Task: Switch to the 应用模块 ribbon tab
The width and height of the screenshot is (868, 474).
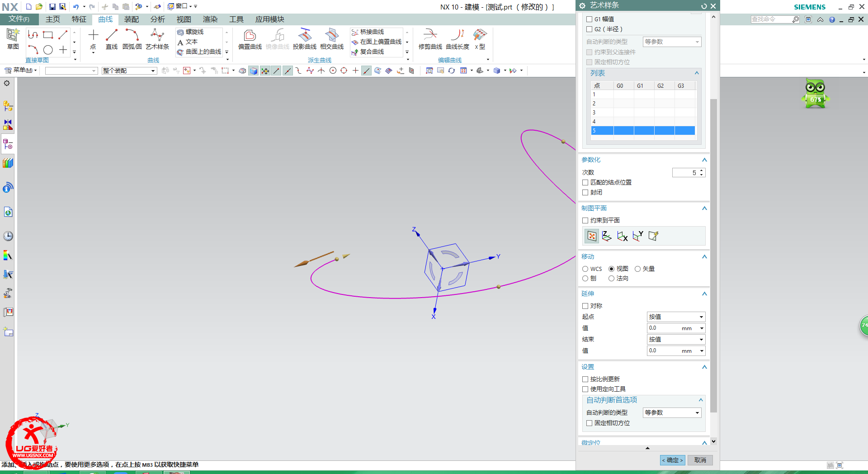Action: [x=270, y=19]
